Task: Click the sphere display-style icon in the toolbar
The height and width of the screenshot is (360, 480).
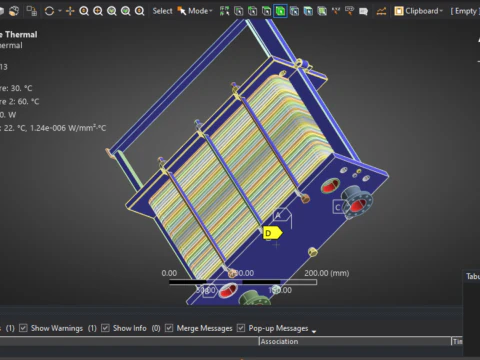Action: tap(14, 11)
